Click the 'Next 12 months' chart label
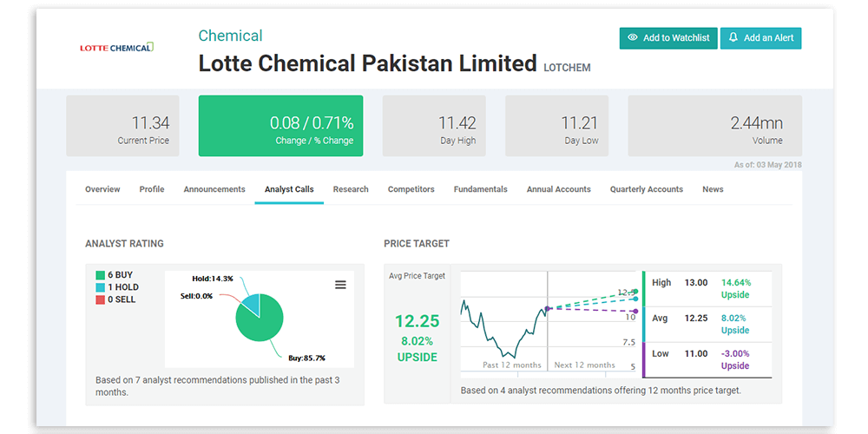The height and width of the screenshot is (434, 868). tap(584, 365)
